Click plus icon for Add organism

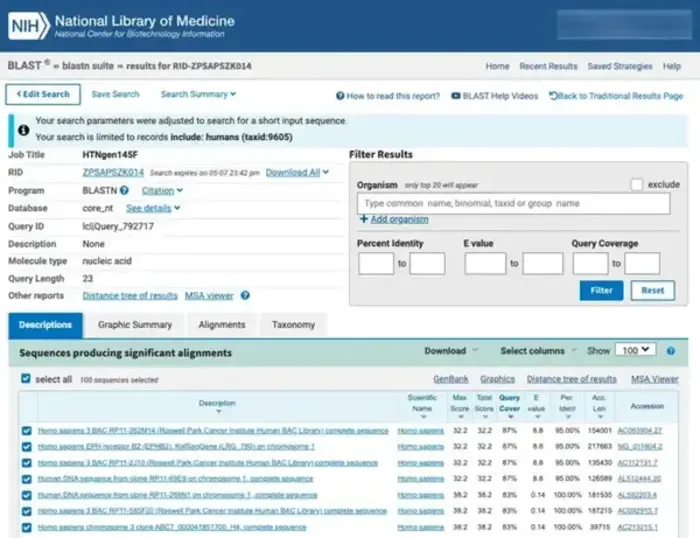[x=364, y=219]
